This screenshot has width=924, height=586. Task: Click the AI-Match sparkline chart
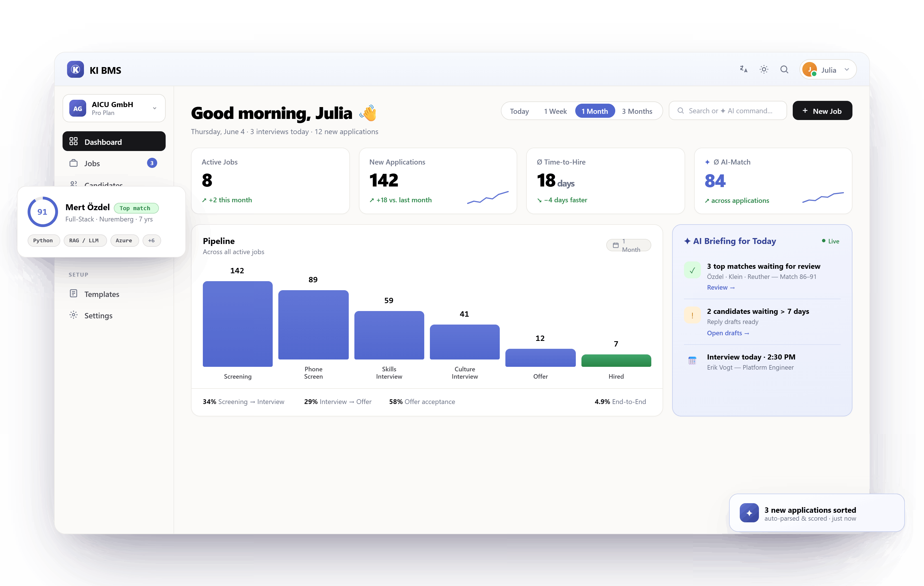[823, 197]
